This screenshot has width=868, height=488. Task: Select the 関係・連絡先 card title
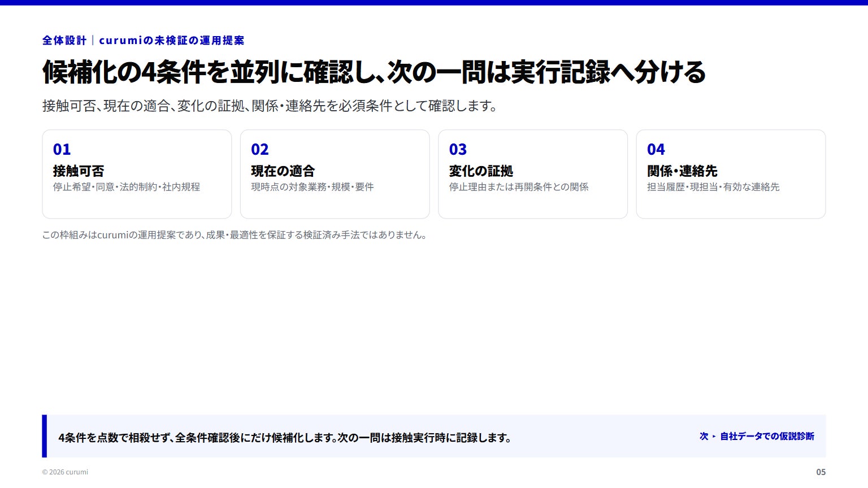(682, 171)
